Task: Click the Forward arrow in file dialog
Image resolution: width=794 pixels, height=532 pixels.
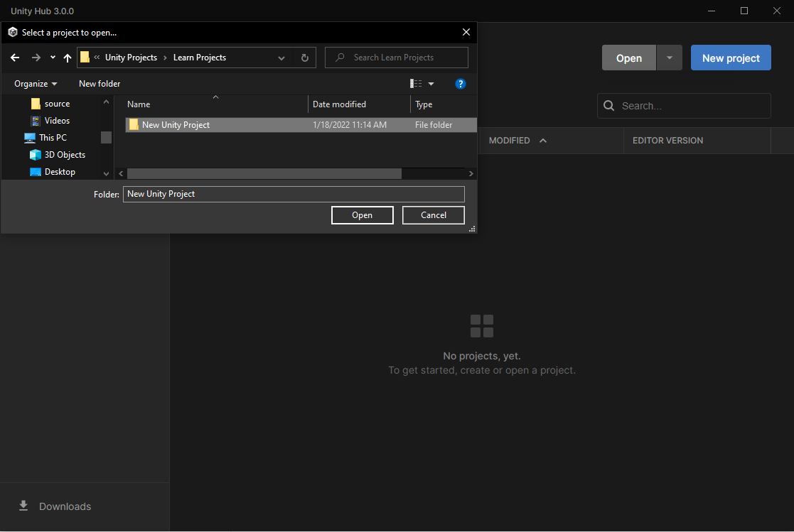Action: [x=36, y=58]
